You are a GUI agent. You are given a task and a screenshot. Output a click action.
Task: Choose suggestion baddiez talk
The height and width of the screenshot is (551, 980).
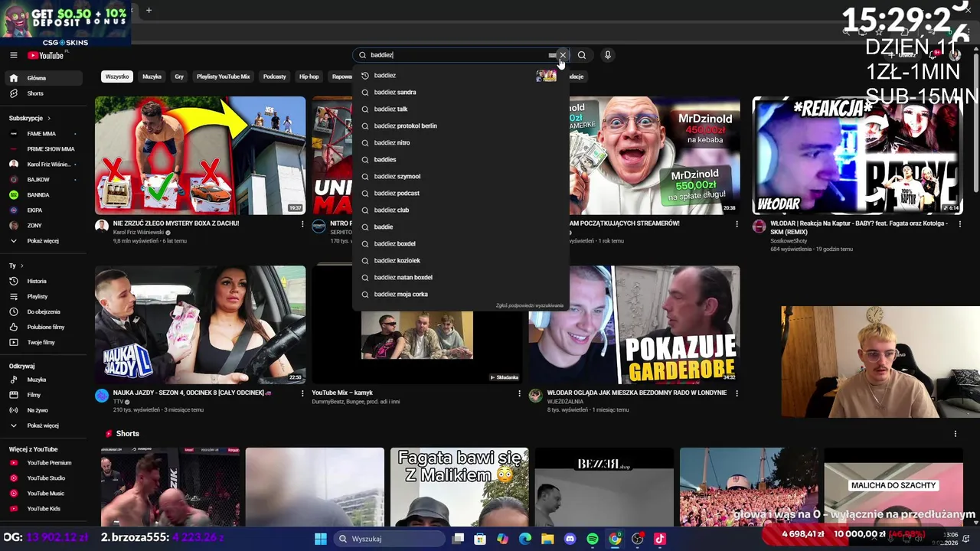pos(460,109)
